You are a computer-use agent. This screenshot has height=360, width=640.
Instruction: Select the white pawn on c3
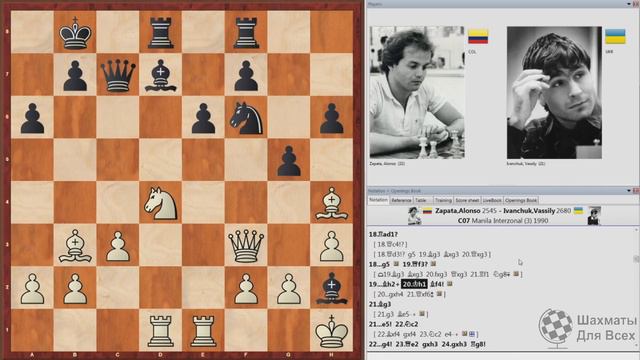click(x=118, y=246)
